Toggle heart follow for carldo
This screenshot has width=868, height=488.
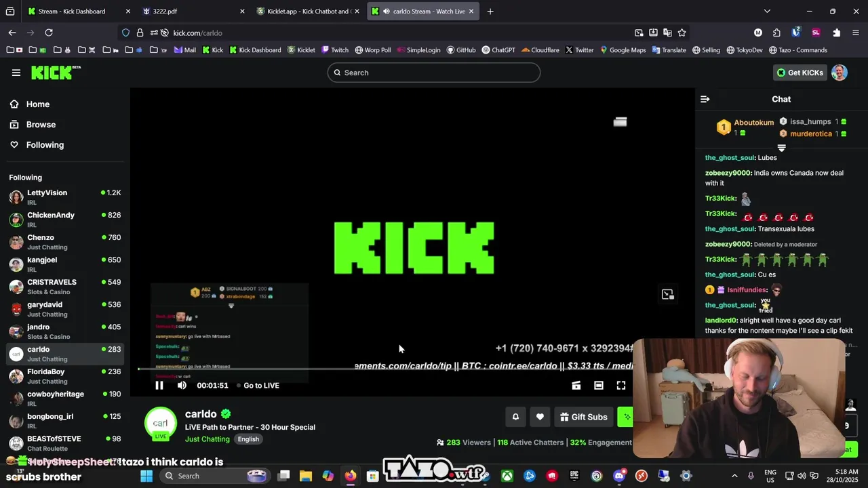click(540, 417)
